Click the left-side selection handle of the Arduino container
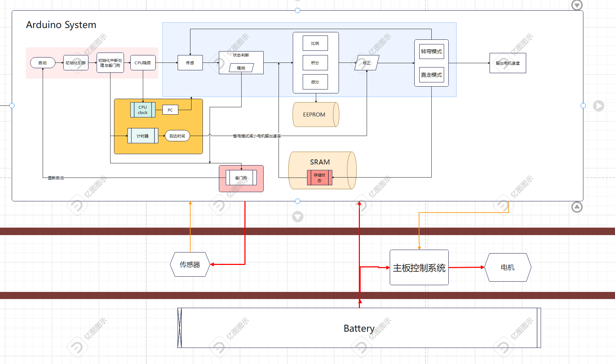This screenshot has width=615, height=364. pos(12,106)
